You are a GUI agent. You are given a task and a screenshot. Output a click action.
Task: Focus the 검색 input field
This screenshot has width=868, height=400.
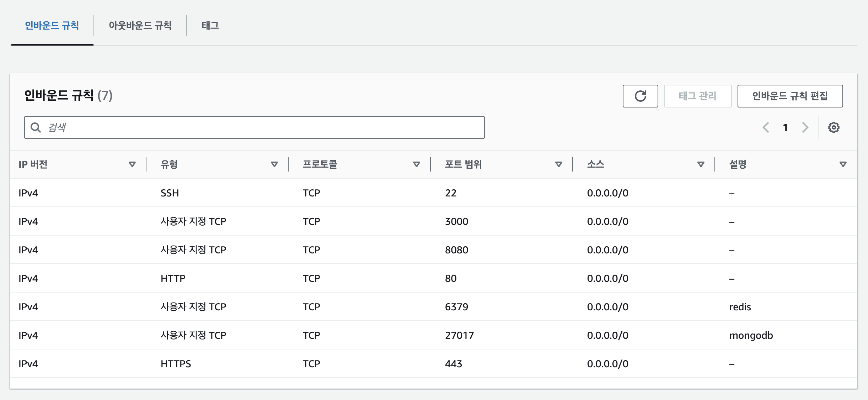click(263, 127)
